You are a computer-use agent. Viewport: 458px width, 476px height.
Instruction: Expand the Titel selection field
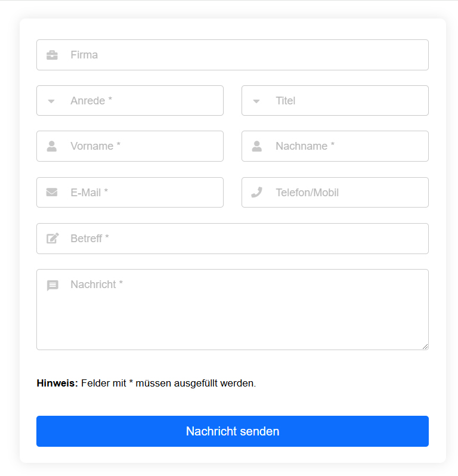click(335, 100)
